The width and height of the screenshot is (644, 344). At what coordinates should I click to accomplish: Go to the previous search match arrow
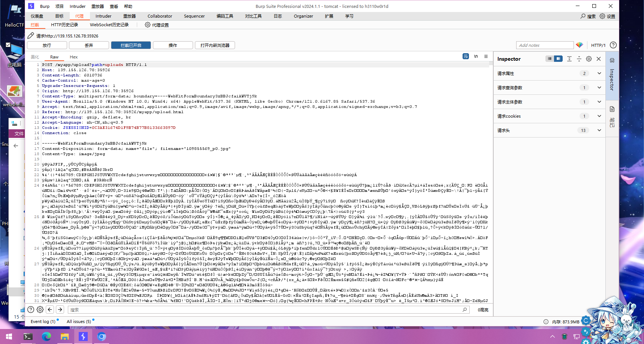(50, 310)
